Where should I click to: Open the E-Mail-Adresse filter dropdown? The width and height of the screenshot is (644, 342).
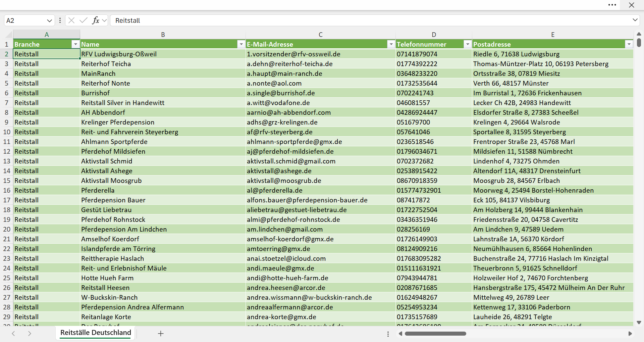click(391, 44)
